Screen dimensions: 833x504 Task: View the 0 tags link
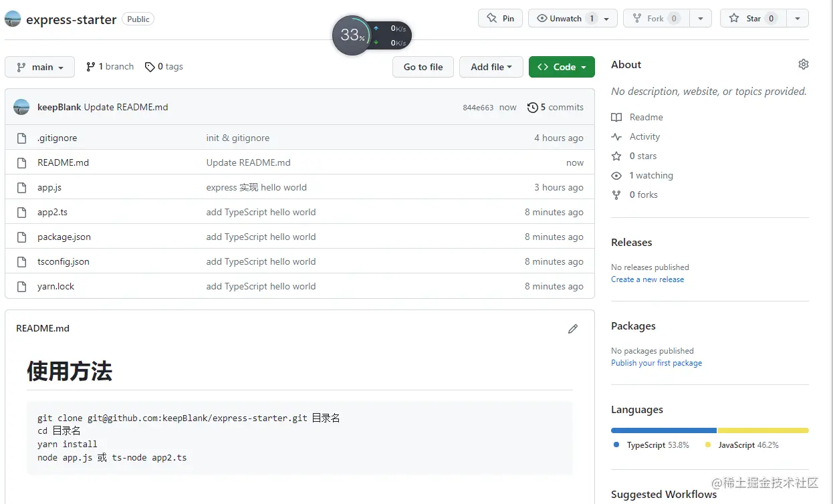(x=164, y=67)
